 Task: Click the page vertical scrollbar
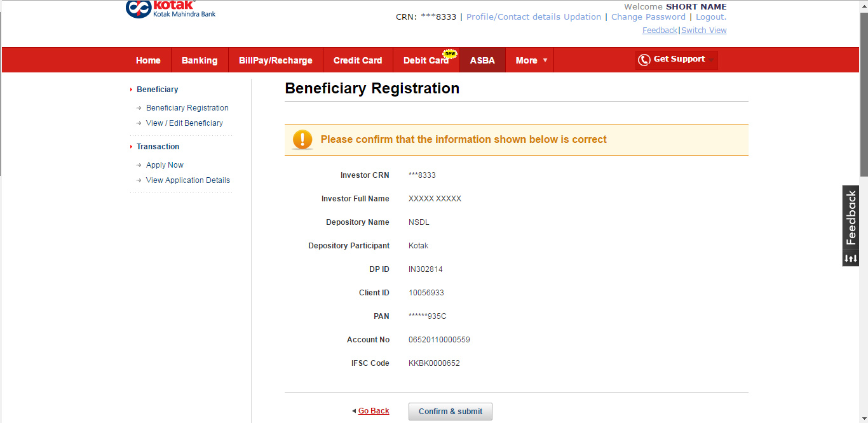point(863,95)
